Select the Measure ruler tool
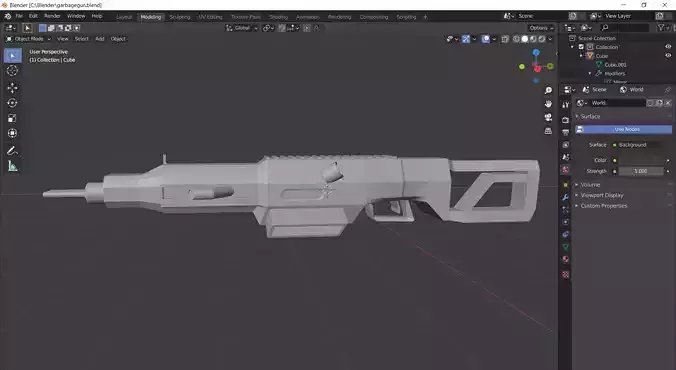The width and height of the screenshot is (676, 370). tap(13, 166)
